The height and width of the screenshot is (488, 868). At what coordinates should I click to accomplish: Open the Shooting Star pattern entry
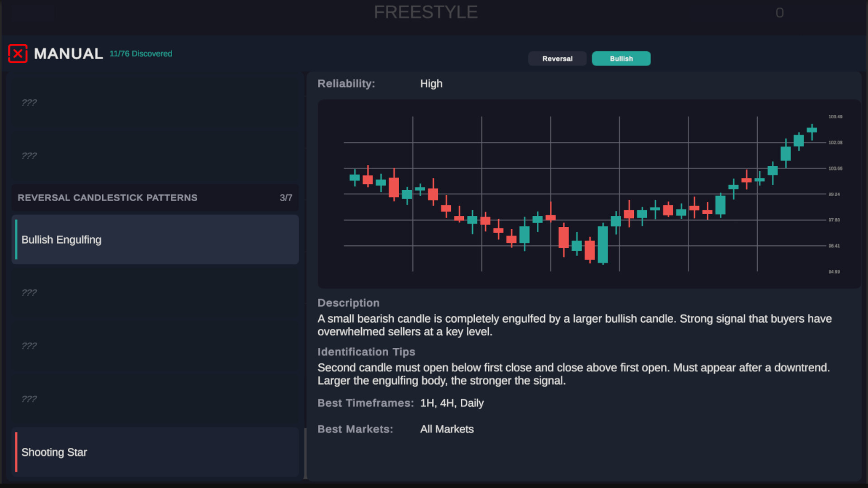[155, 452]
